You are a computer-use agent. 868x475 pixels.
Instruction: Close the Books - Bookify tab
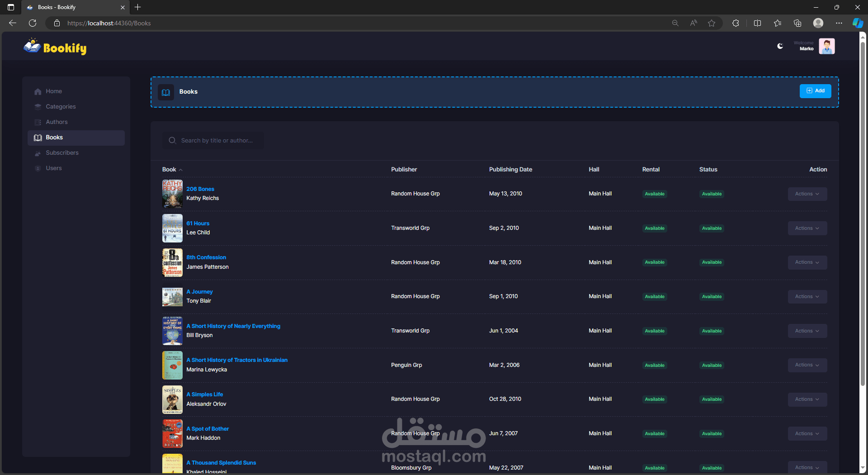pos(123,7)
